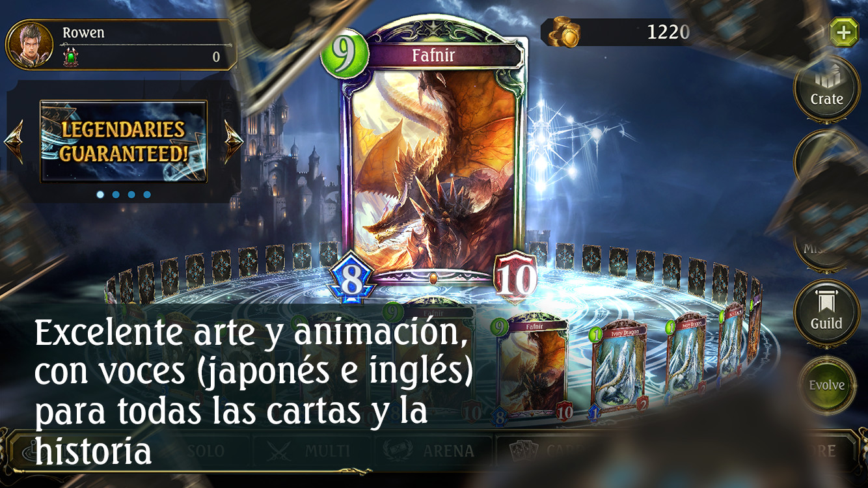Click the gold coins stack icon
Viewport: 868px width, 488px height.
pos(563,33)
